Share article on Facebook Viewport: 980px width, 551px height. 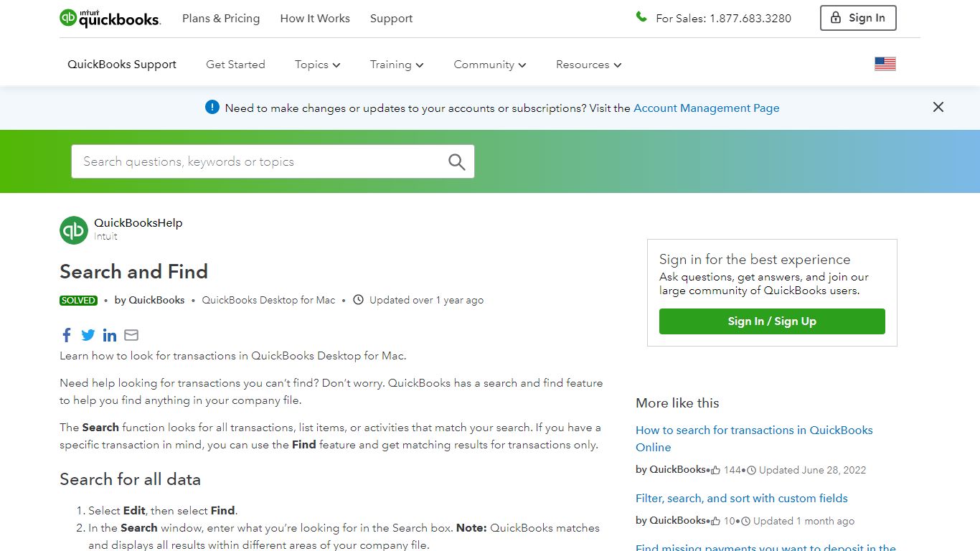[67, 335]
